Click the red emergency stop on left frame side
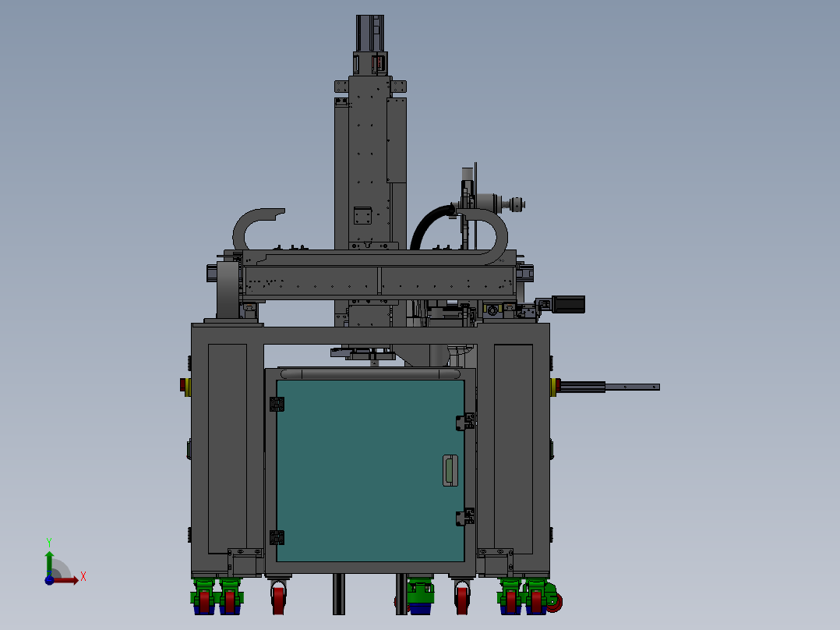 (182, 385)
